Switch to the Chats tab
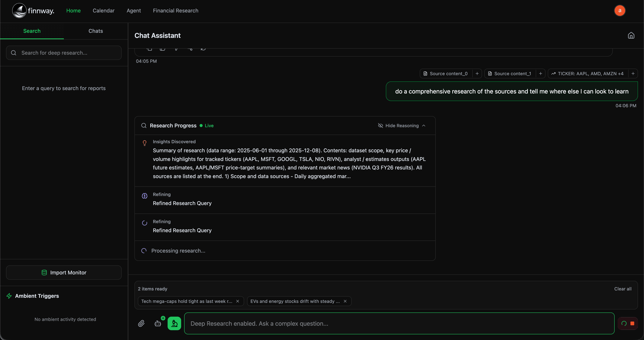This screenshot has height=340, width=644. [x=95, y=31]
